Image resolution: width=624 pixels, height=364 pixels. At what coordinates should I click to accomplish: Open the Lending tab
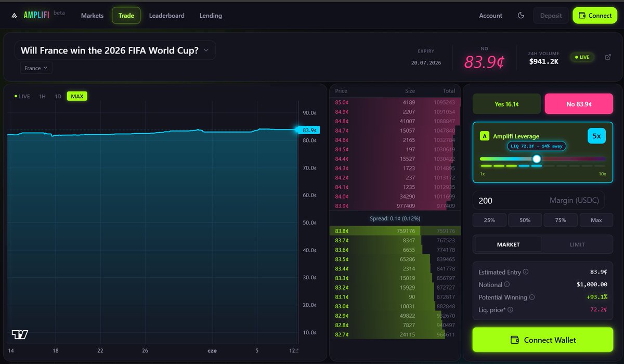coord(211,16)
